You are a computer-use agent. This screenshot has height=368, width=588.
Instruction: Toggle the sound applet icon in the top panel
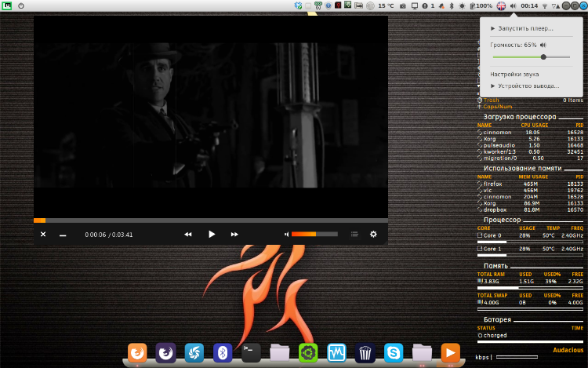pos(513,5)
